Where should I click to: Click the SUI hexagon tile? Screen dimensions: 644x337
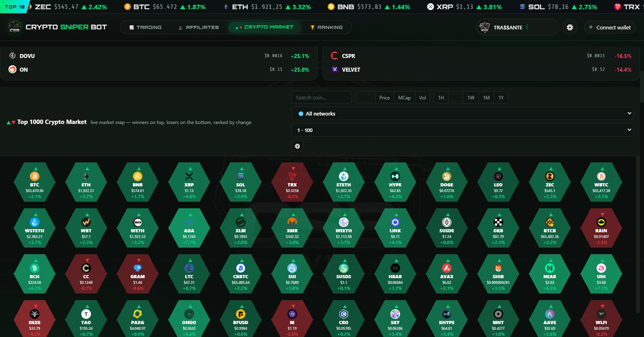pyautogui.click(x=292, y=274)
